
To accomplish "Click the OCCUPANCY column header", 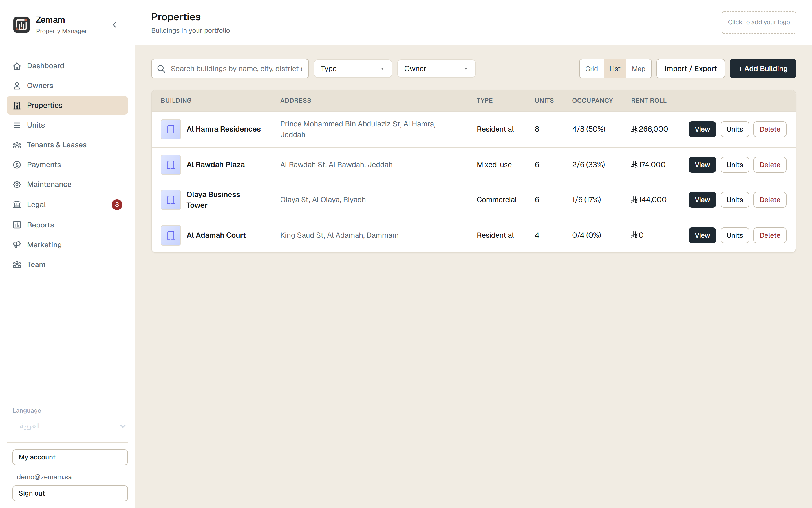I will 592,101.
